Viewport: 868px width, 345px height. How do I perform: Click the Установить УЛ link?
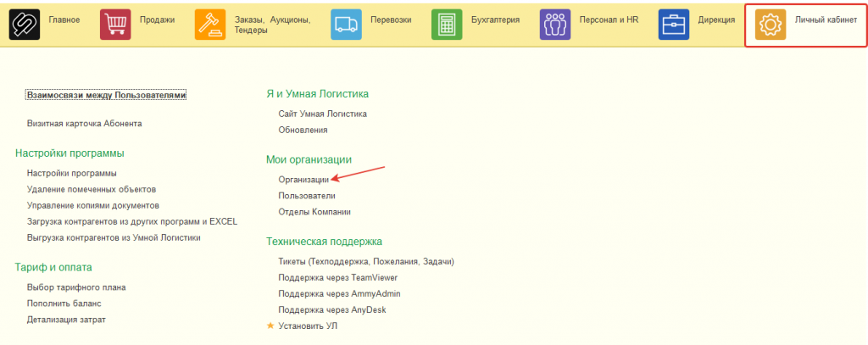coord(308,326)
